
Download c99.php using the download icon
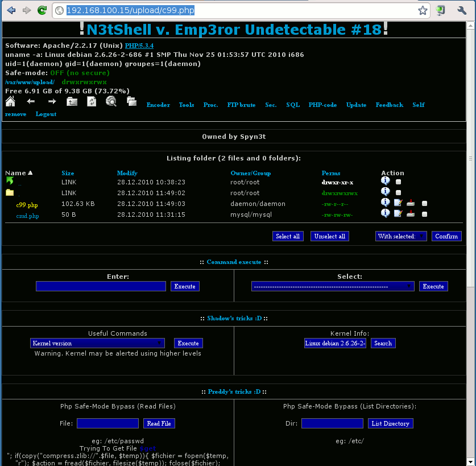point(410,203)
